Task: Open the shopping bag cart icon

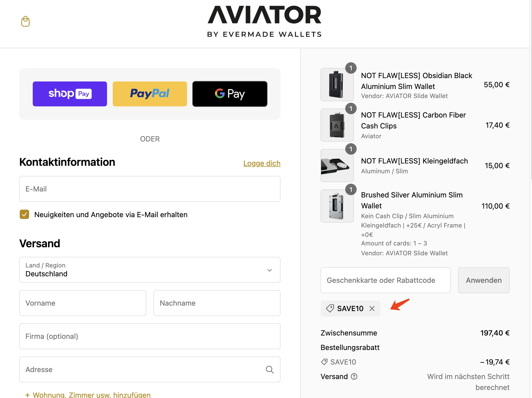Action: [x=25, y=21]
